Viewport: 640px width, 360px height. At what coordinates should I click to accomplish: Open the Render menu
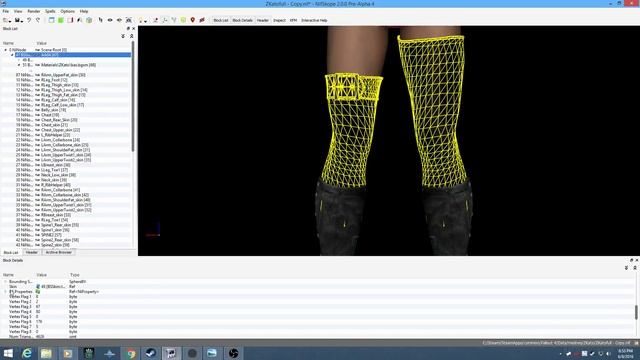(x=33, y=11)
